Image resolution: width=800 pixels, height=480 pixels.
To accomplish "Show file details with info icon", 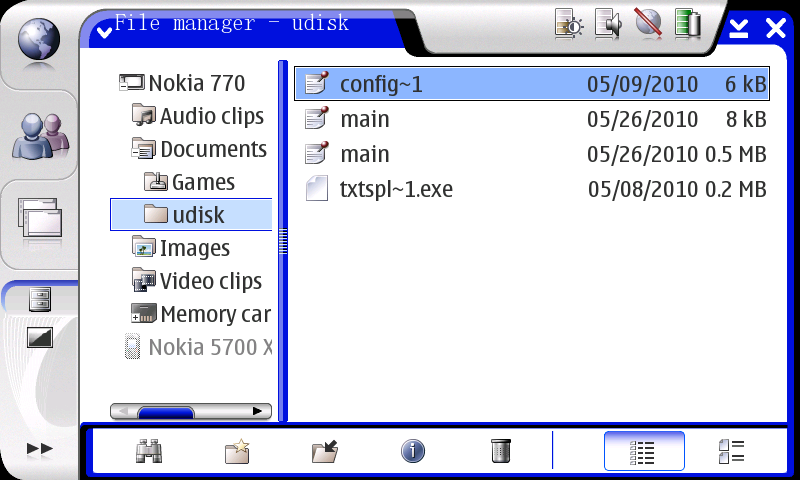I will point(413,451).
